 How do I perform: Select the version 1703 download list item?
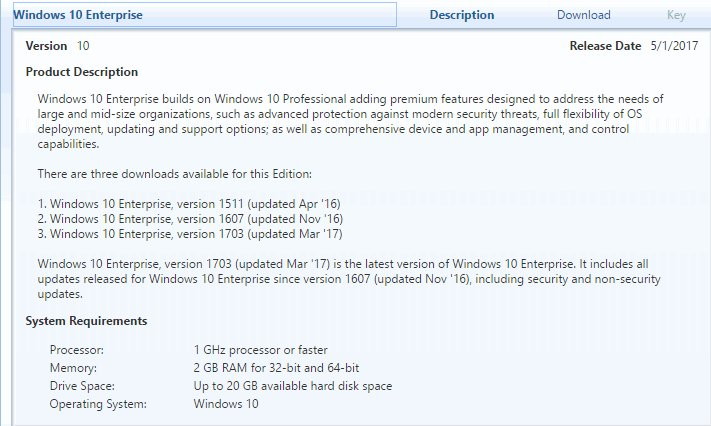pos(190,234)
